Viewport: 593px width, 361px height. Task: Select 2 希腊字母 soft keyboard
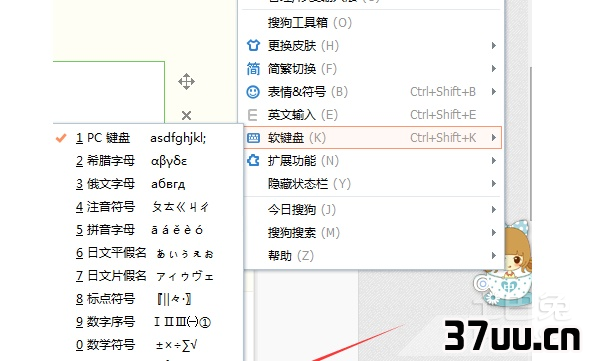(x=147, y=161)
